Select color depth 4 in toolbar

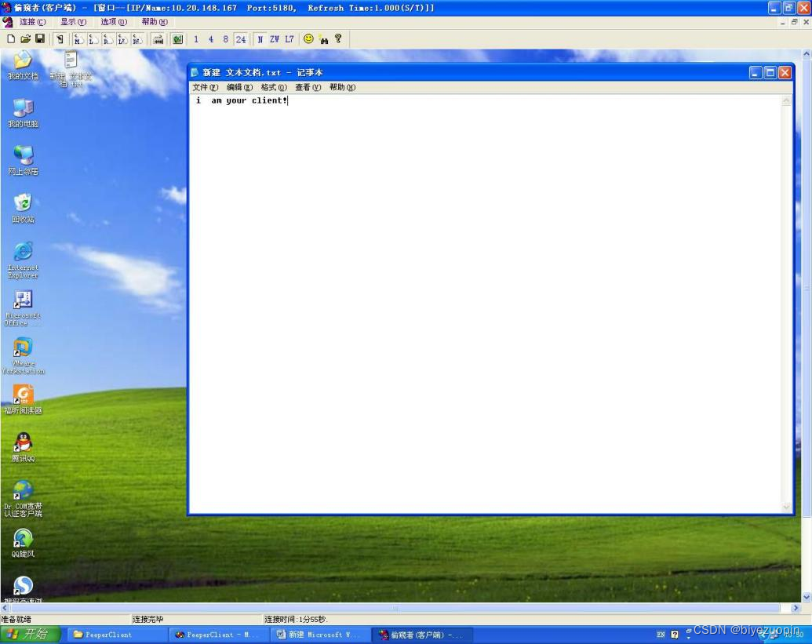(x=211, y=39)
